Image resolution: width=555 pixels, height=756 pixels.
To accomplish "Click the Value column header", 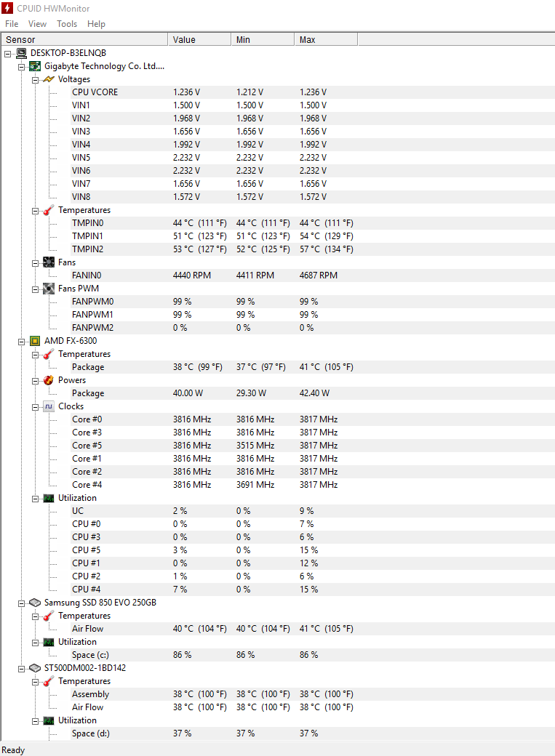I will tap(199, 39).
